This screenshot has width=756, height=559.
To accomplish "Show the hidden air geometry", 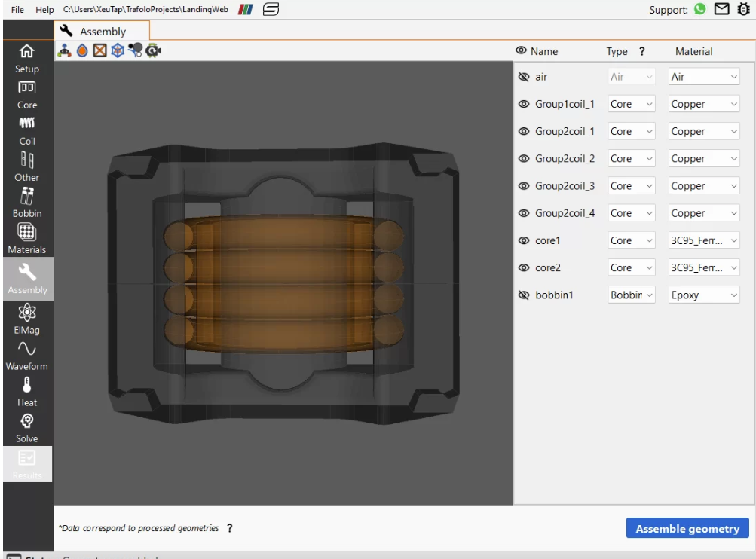I will tap(524, 77).
